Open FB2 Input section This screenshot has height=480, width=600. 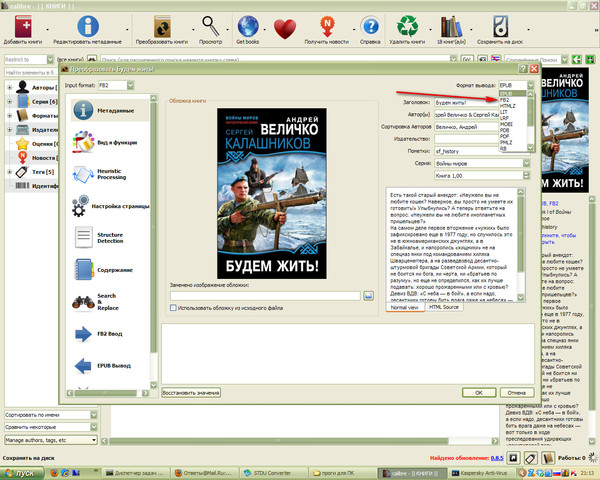point(110,334)
